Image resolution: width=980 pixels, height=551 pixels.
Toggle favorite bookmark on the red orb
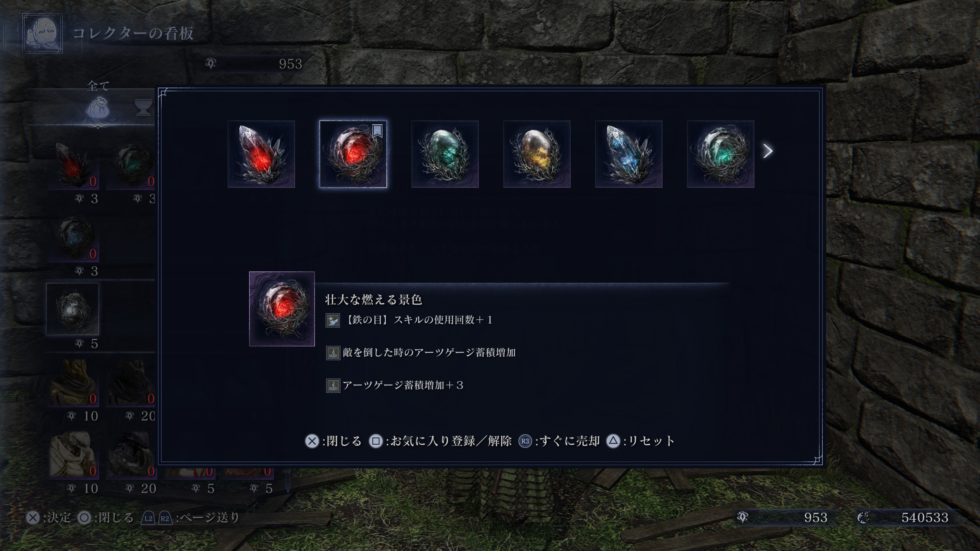(x=377, y=131)
